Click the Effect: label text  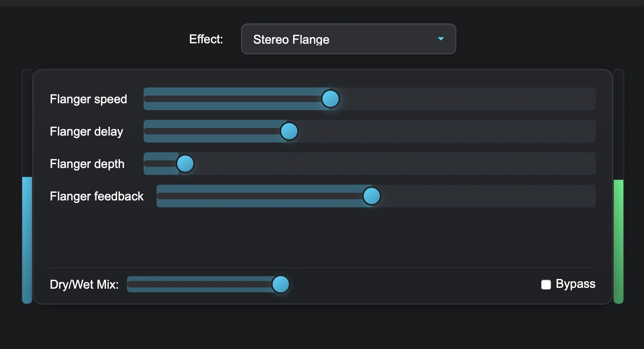click(x=206, y=39)
